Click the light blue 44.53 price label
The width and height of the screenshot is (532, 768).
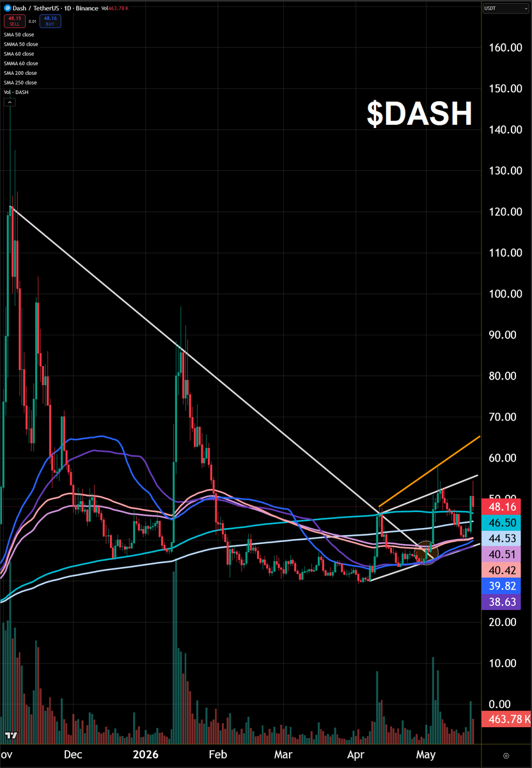point(501,539)
